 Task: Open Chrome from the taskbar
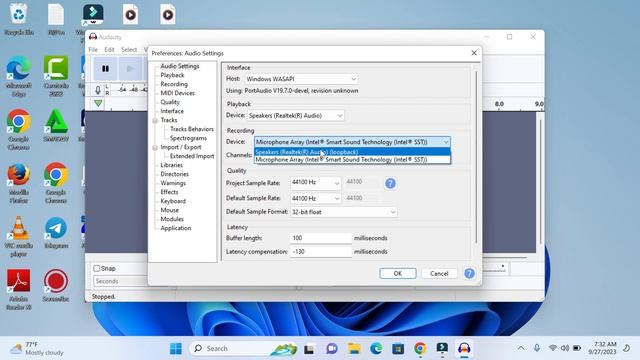(420, 349)
